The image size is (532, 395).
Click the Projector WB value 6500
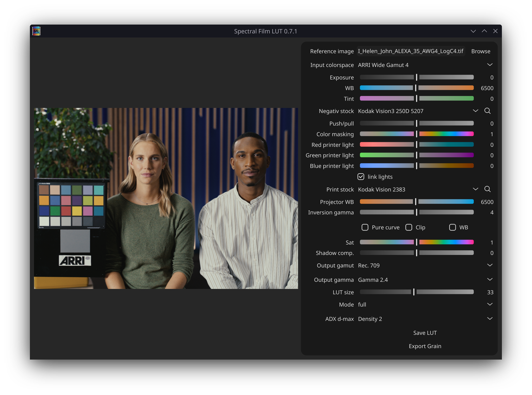[487, 202]
